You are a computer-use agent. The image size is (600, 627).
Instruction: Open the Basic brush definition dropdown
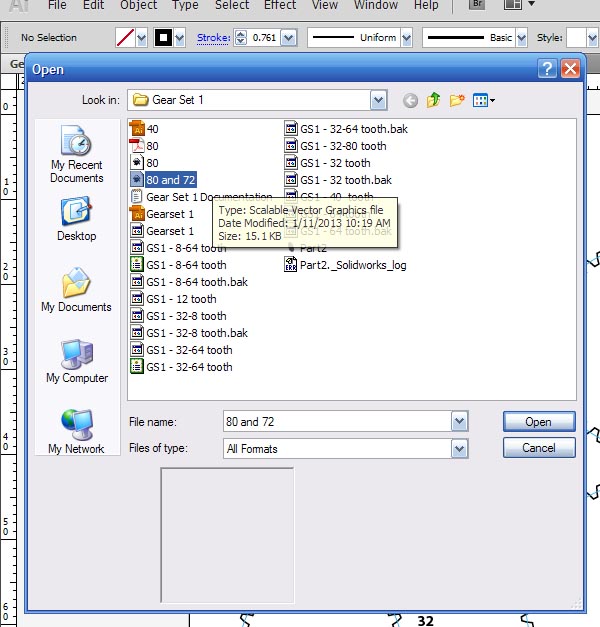click(x=521, y=38)
